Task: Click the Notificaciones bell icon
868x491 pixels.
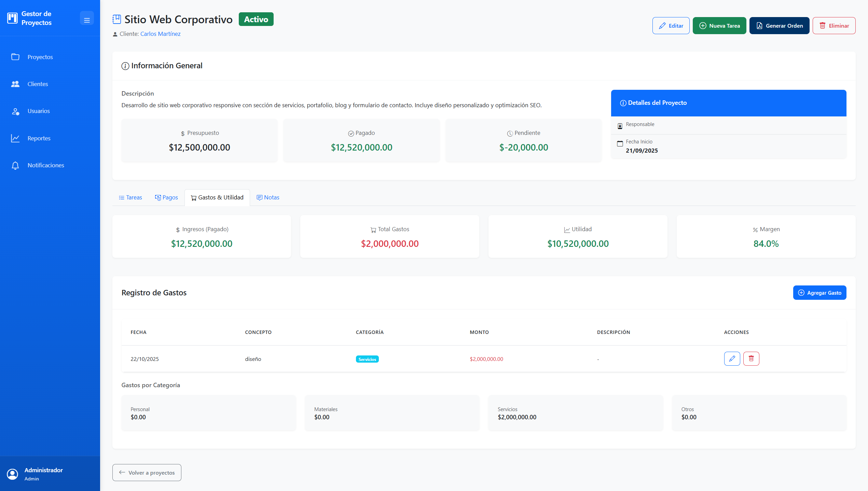Action: [15, 165]
